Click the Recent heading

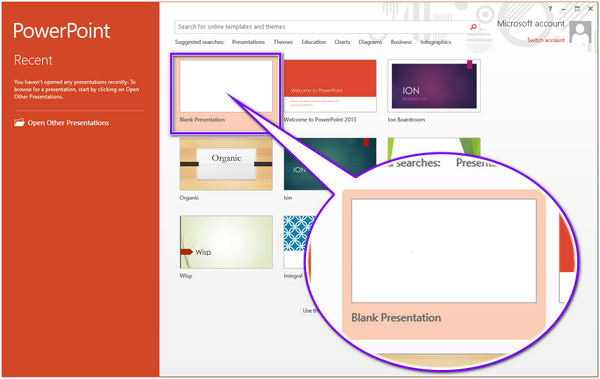(33, 60)
